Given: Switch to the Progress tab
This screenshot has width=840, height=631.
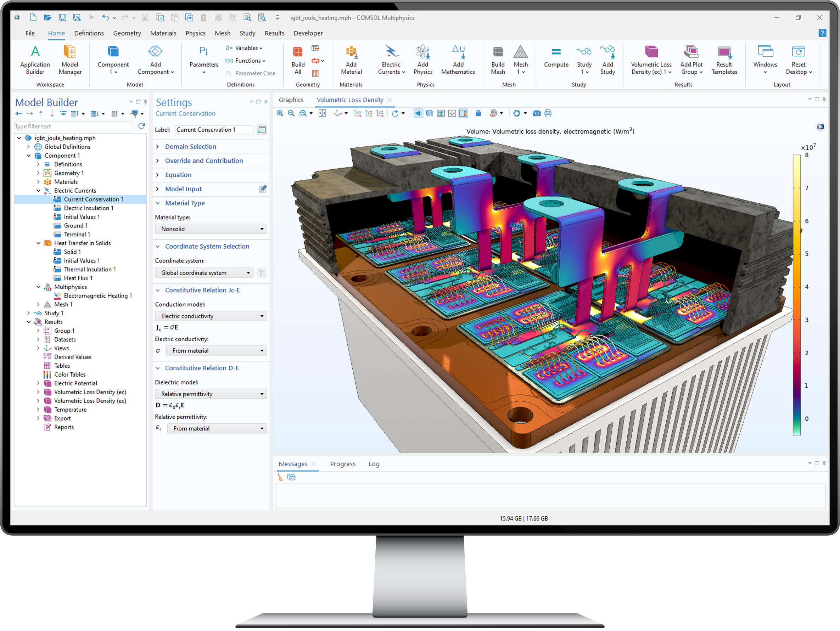Looking at the screenshot, I should point(342,464).
